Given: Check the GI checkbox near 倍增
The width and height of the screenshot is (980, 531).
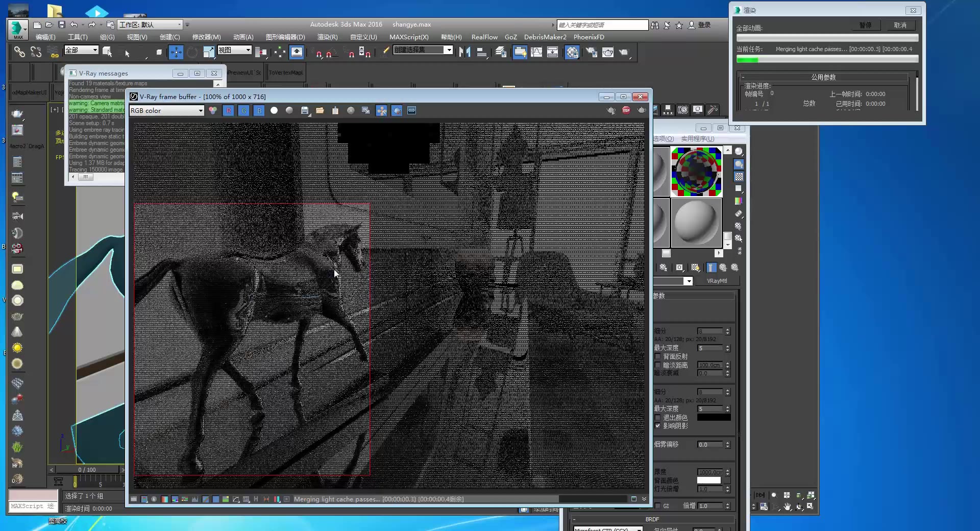Looking at the screenshot, I should pos(658,506).
